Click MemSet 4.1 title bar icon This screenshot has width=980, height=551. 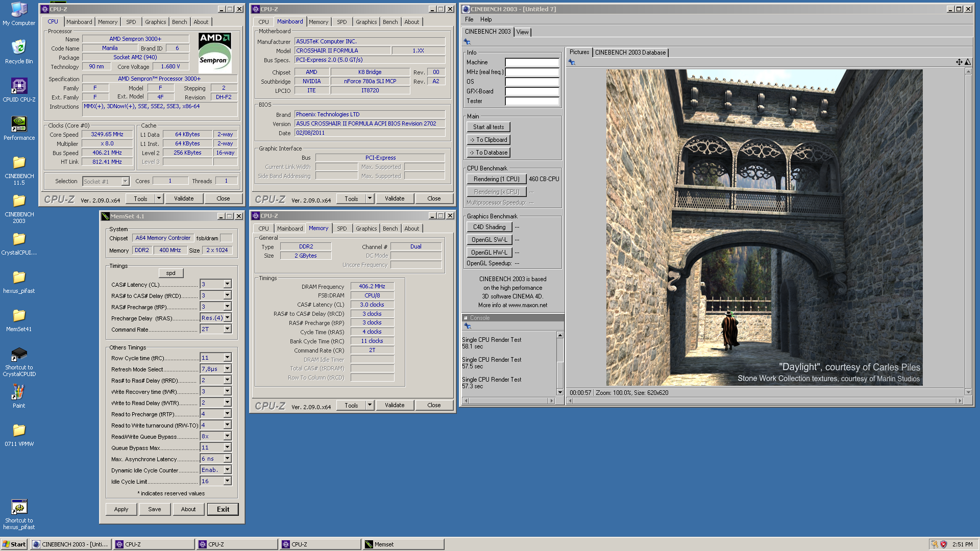(106, 216)
